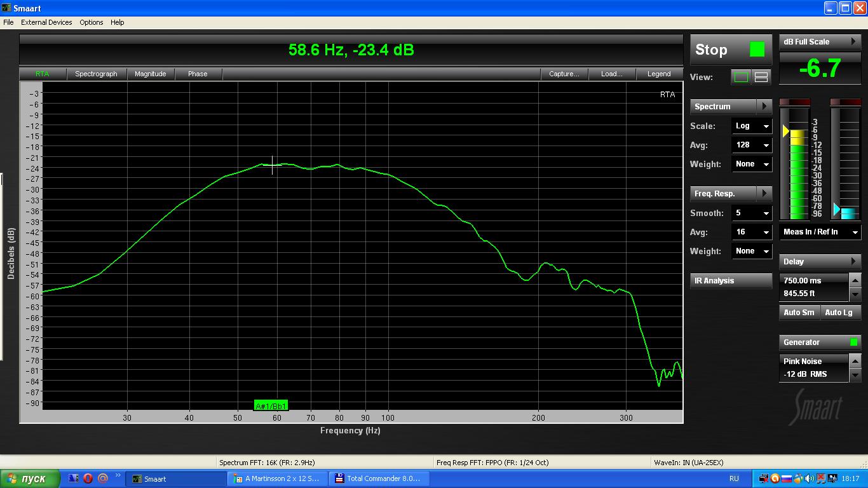Screen dimensions: 868x488
Task: Click the Pink Noise generator signal type
Action: click(x=803, y=361)
